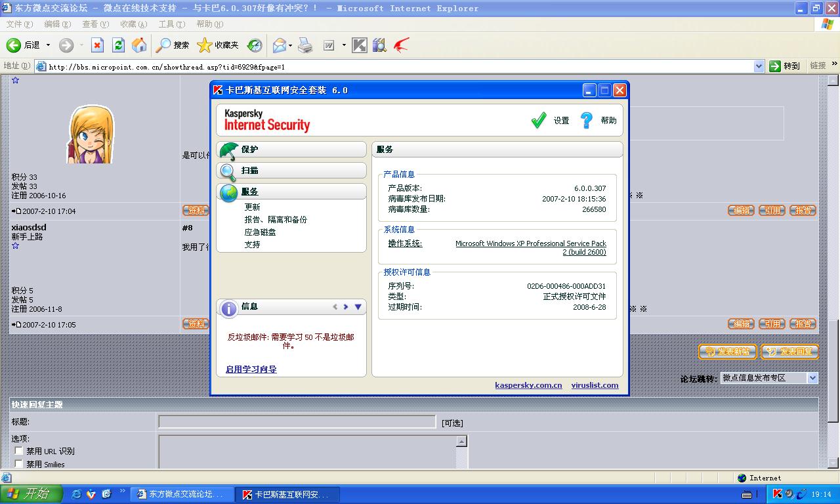The width and height of the screenshot is (840, 504).
Task: Tick the 禁用 URL 识别 checkbox
Action: pyautogui.click(x=19, y=451)
